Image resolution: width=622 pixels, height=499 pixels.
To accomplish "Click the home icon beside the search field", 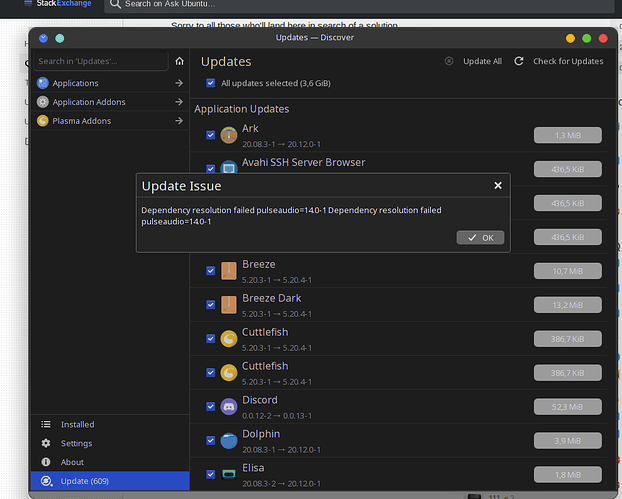I will 179,61.
